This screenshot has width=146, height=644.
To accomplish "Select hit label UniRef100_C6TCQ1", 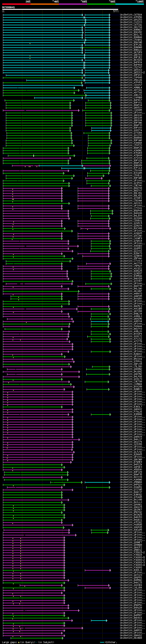I will pos(131,25).
